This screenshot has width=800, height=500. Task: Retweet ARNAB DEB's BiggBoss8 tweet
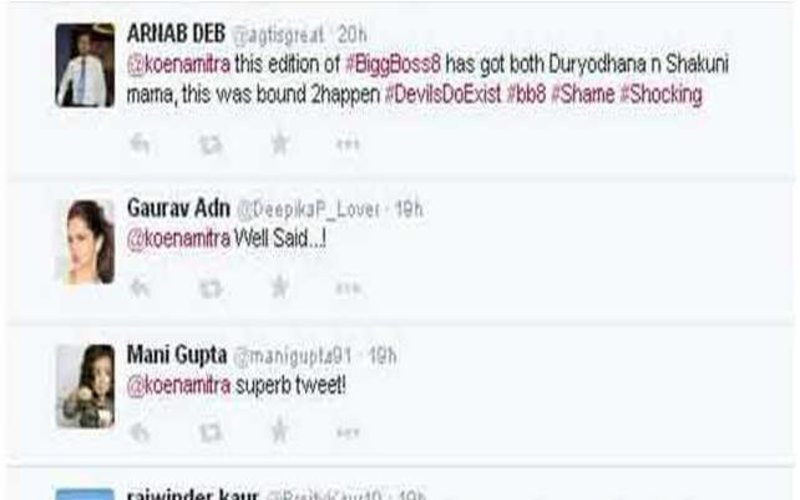coord(211,145)
